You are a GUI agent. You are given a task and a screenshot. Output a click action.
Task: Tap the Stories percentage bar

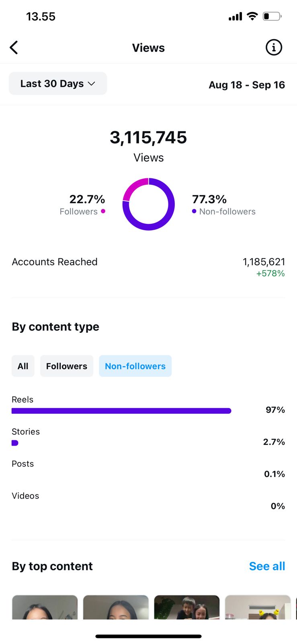coord(15,443)
